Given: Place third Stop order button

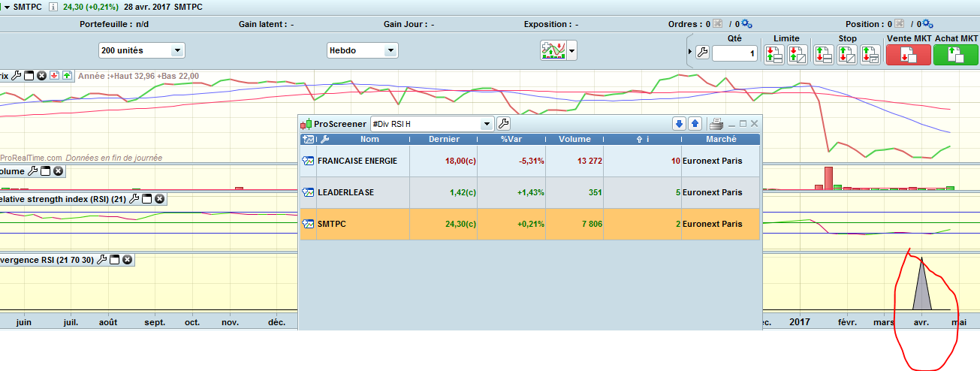Looking at the screenshot, I should [x=870, y=54].
